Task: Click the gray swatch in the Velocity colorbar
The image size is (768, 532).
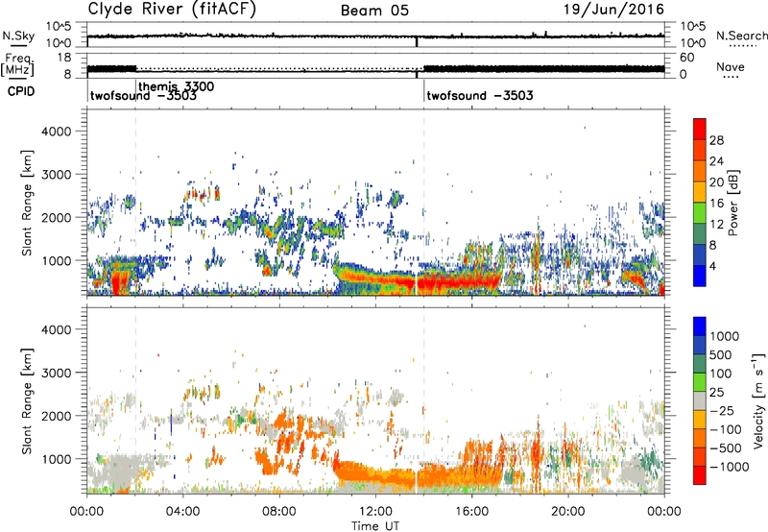Action: [700, 400]
